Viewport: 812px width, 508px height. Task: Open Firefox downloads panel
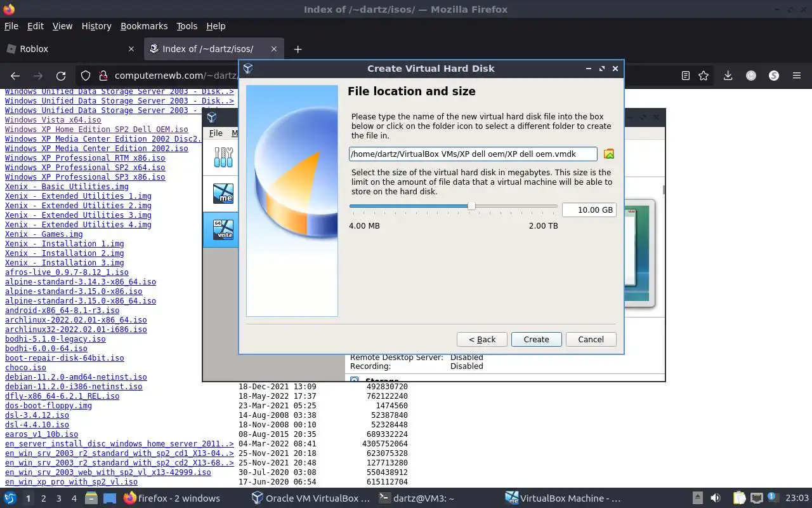728,76
